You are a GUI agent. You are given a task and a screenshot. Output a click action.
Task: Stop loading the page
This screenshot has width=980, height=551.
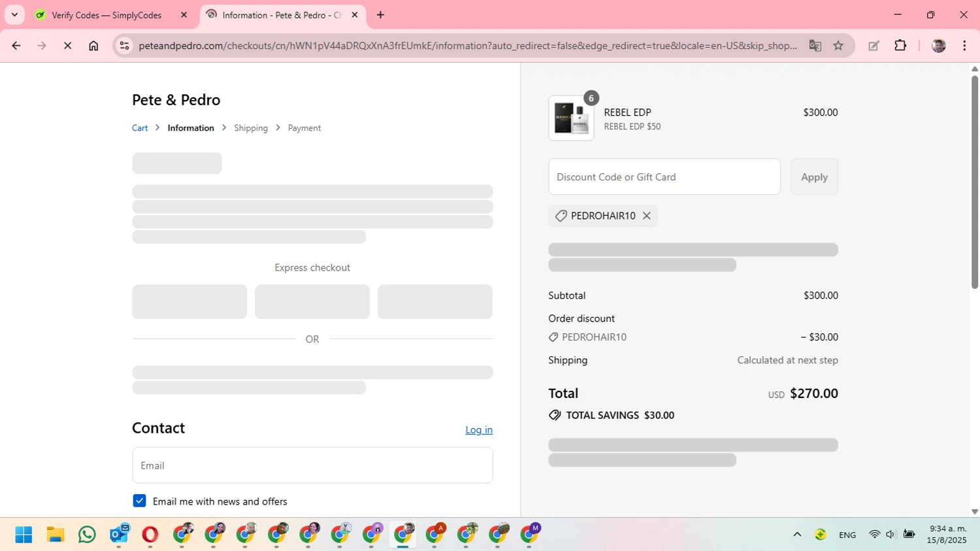pos(67,46)
